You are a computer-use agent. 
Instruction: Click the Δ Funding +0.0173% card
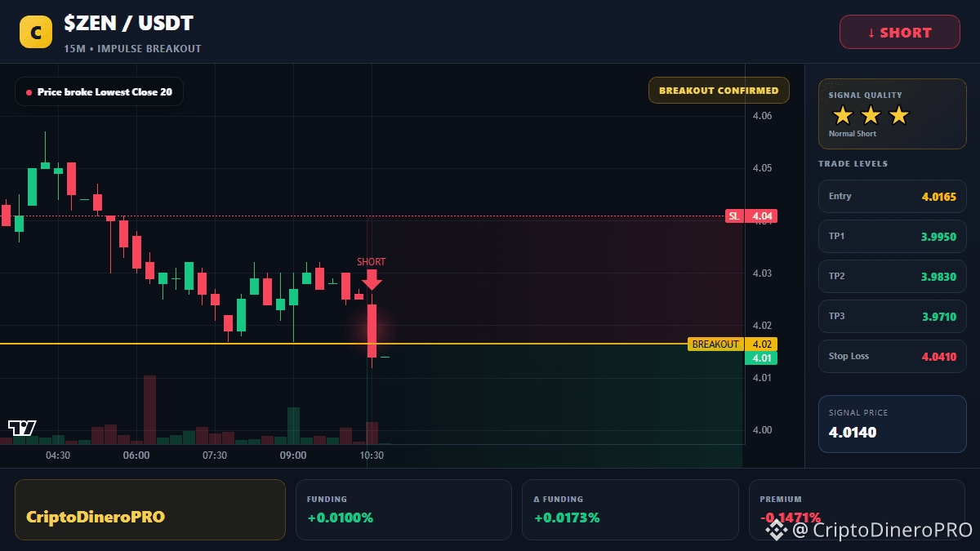630,509
